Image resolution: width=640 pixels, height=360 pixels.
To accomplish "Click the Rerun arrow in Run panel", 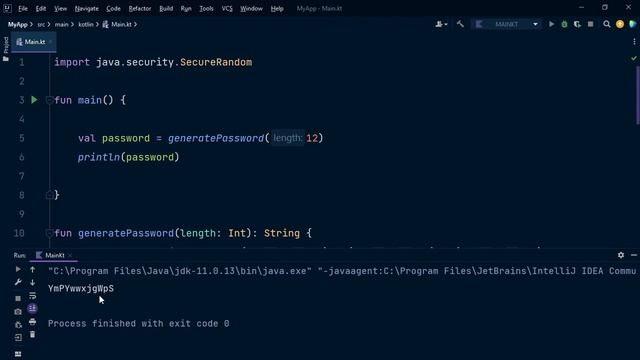I will tap(18, 269).
